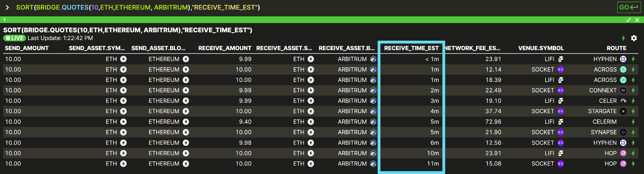
Task: Open panel settings gear icon
Action: 634,38
